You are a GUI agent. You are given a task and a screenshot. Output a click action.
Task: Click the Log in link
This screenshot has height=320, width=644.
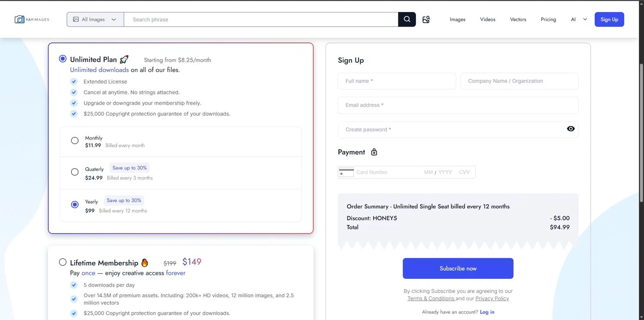487,312
